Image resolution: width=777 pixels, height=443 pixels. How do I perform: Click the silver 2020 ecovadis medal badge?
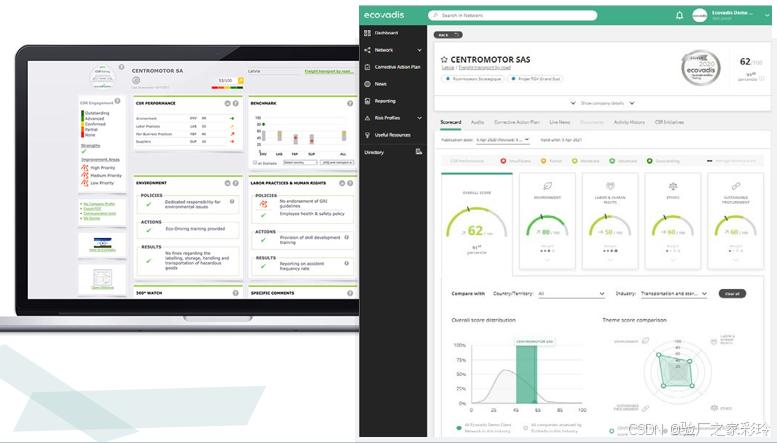pyautogui.click(x=700, y=69)
